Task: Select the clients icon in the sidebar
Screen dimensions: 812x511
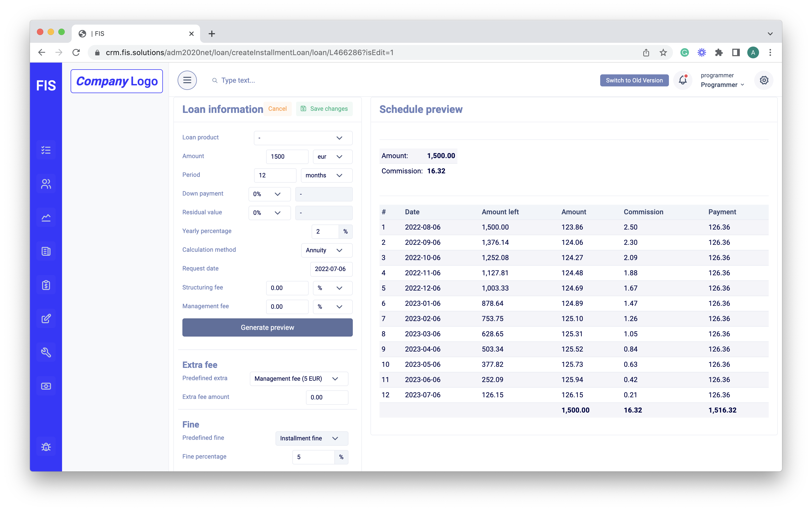Action: click(x=46, y=183)
